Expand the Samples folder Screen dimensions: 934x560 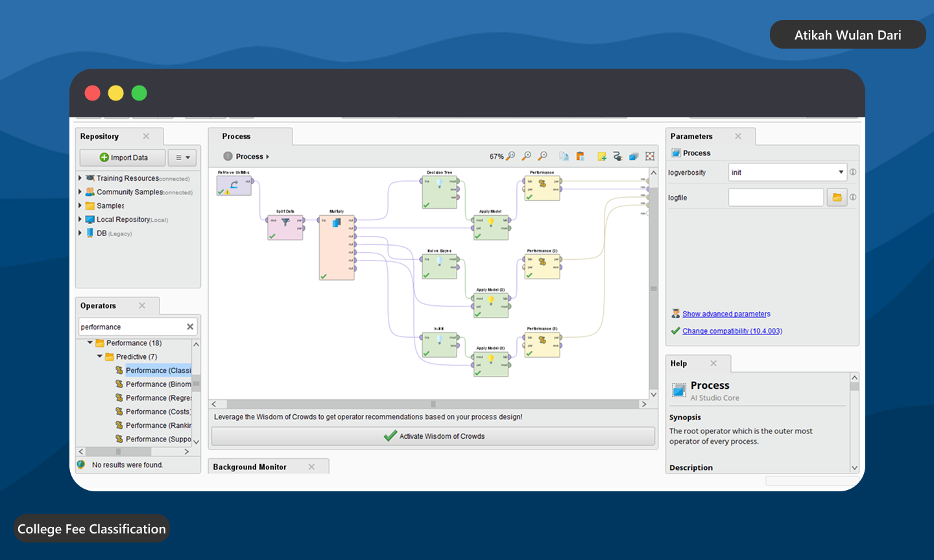coord(80,205)
